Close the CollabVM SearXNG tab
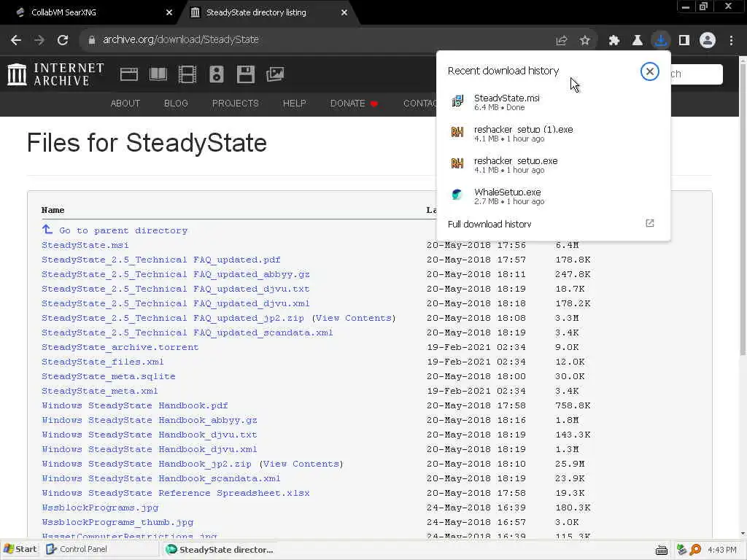The width and height of the screenshot is (747, 560). click(169, 12)
